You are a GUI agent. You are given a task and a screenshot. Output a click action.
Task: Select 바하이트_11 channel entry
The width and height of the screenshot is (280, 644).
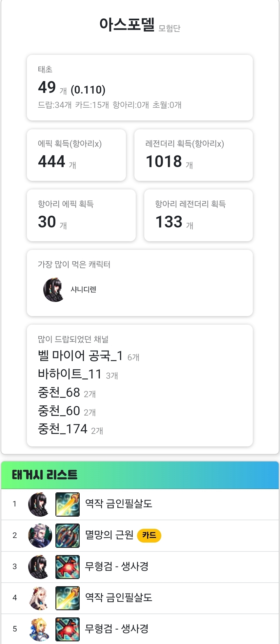pyautogui.click(x=70, y=374)
